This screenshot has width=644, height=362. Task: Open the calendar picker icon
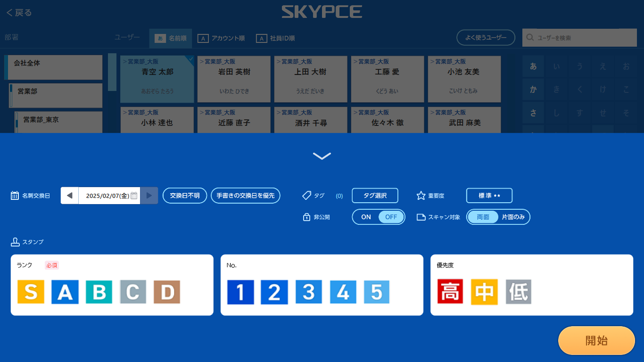(134, 196)
